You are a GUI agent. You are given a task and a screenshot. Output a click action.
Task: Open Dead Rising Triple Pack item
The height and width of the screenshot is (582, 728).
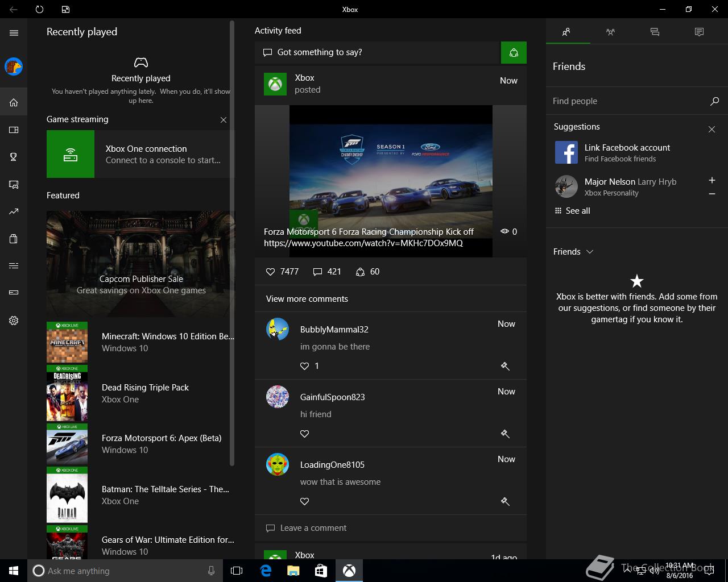pos(140,393)
